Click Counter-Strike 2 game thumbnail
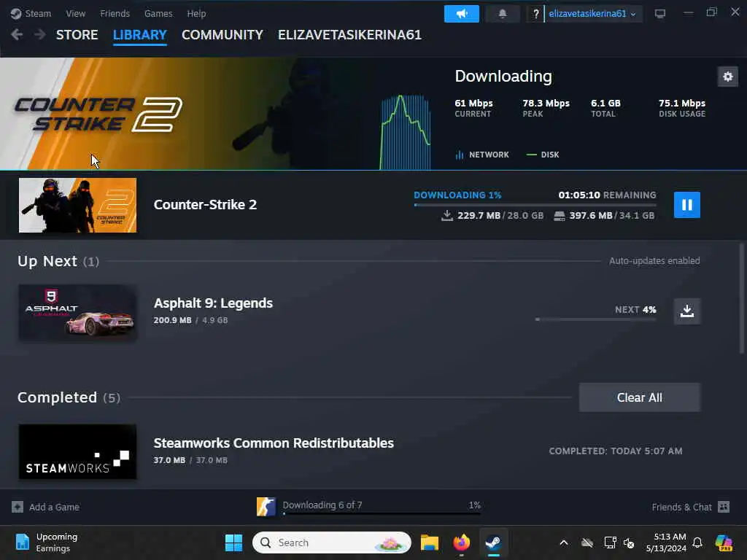The width and height of the screenshot is (747, 560). point(77,205)
